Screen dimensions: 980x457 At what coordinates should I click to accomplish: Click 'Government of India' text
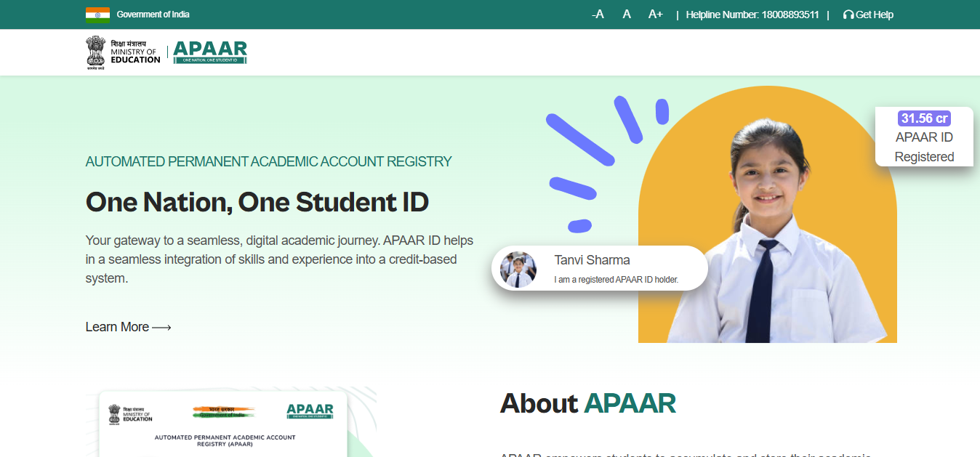point(155,14)
